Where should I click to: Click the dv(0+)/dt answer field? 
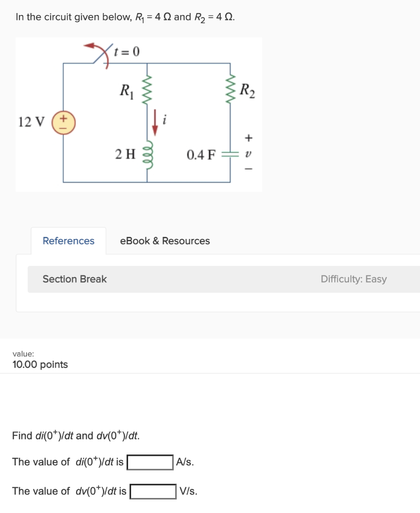click(153, 491)
